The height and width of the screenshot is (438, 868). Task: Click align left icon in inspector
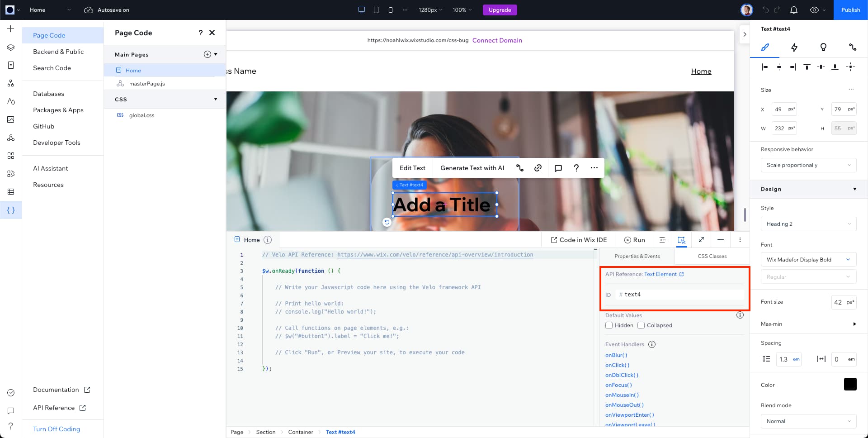point(765,67)
